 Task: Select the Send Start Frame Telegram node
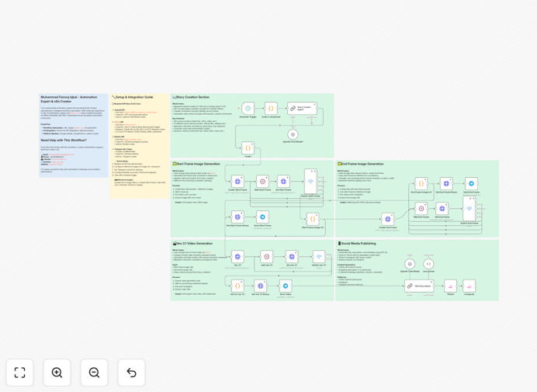262,217
